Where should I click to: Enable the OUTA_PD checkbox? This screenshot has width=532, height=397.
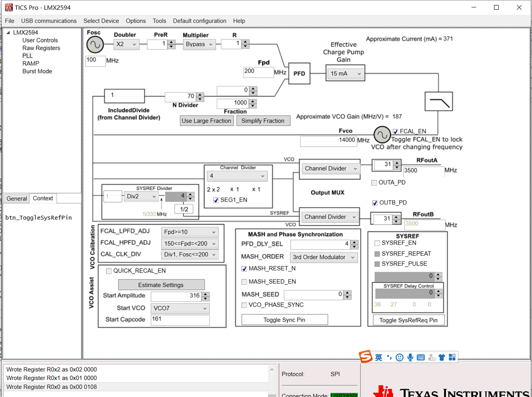[x=374, y=183]
